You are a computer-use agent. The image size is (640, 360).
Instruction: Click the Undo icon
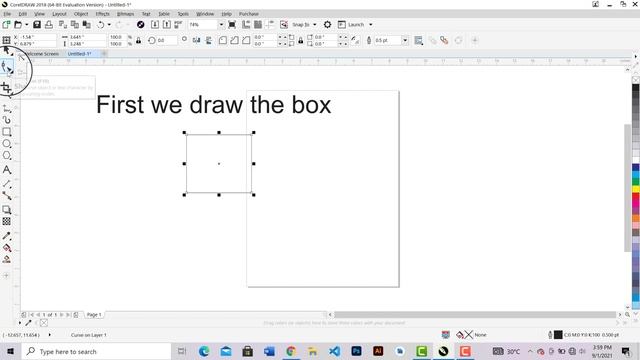tap(100, 24)
